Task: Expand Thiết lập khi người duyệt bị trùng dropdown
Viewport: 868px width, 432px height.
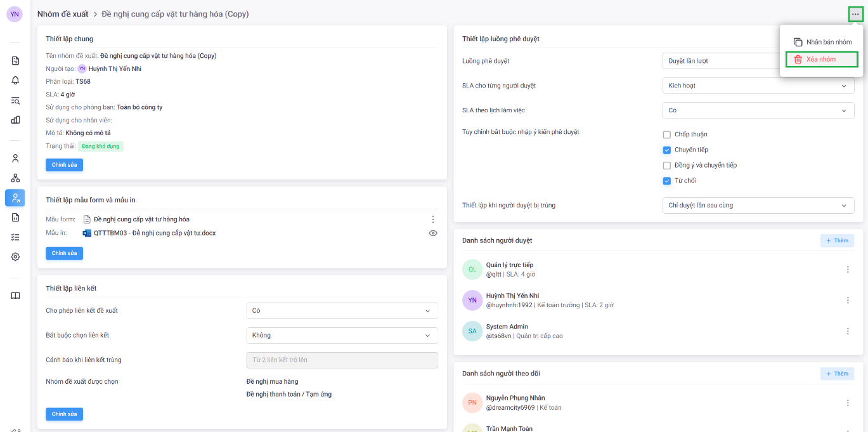Action: coord(758,206)
